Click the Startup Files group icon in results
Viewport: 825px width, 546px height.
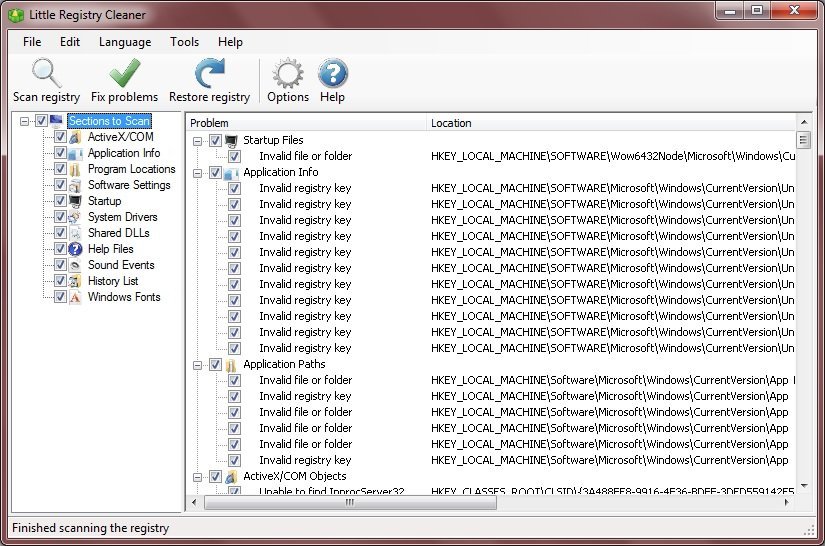[x=231, y=140]
